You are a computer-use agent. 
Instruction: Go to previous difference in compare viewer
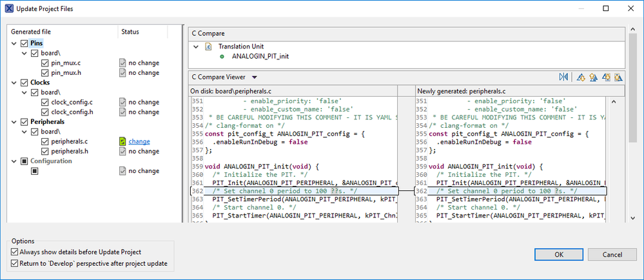click(593, 77)
